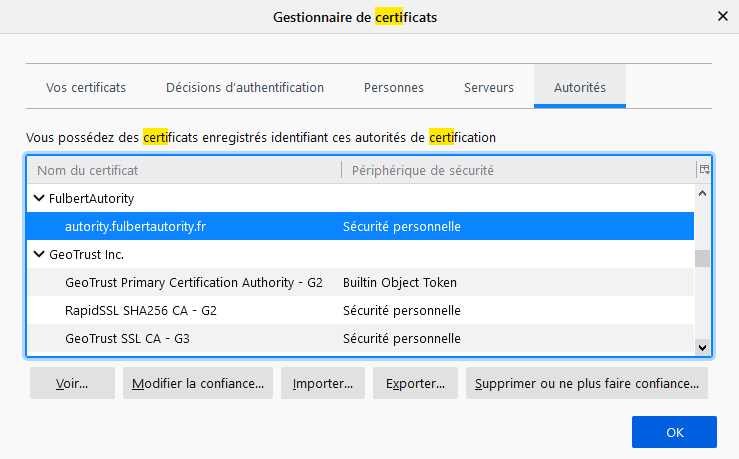This screenshot has width=739, height=459.
Task: Open the Serveurs tab
Action: pos(489,88)
